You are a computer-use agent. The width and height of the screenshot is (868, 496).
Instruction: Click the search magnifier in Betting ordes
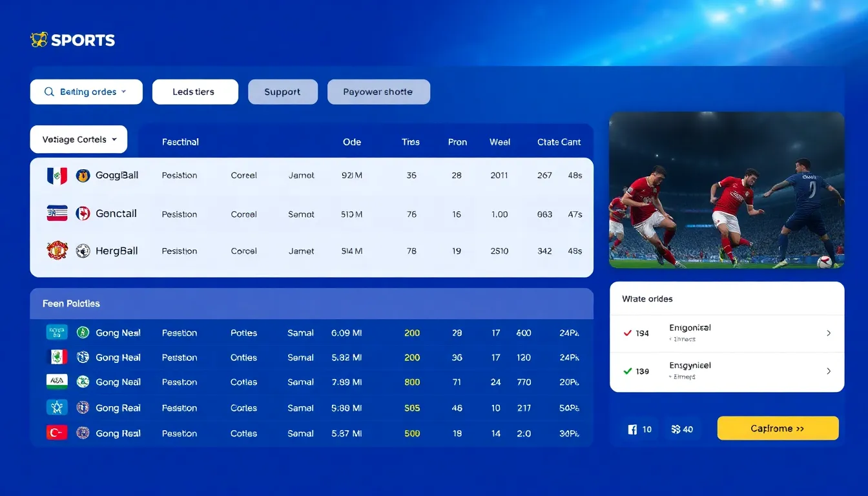pyautogui.click(x=49, y=92)
